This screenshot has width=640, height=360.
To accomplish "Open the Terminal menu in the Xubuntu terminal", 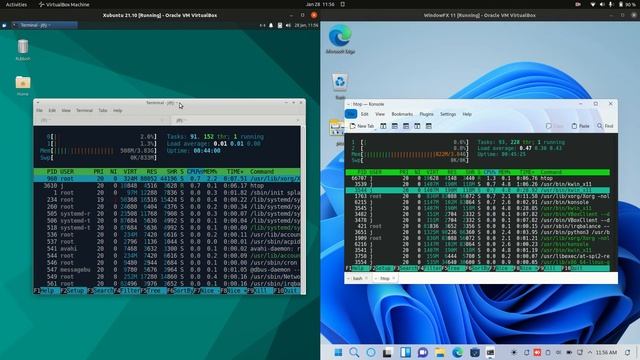I will coord(84,111).
